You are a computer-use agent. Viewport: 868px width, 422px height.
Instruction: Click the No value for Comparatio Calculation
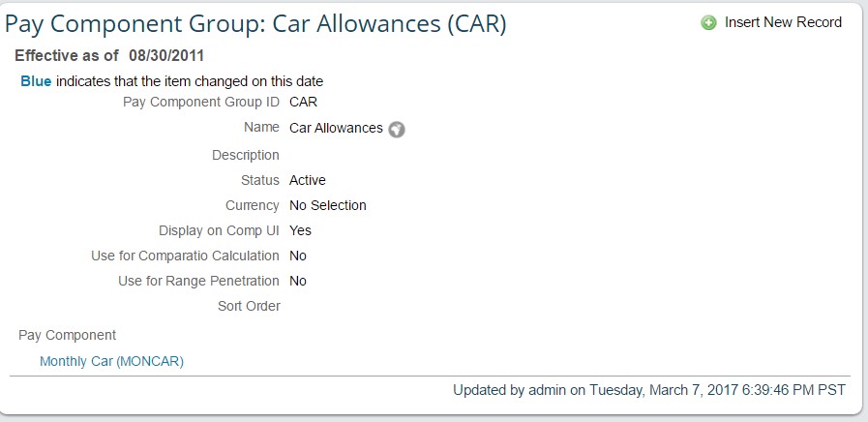tap(298, 256)
